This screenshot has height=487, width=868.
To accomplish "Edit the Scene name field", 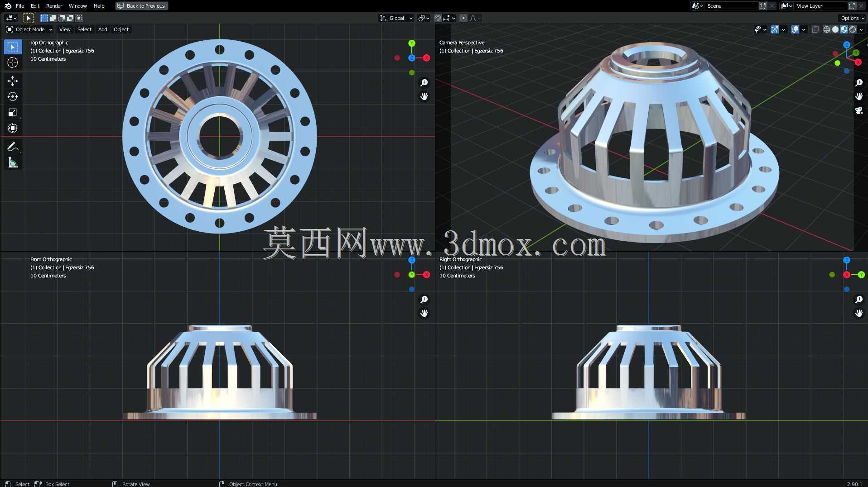I will tap(732, 6).
